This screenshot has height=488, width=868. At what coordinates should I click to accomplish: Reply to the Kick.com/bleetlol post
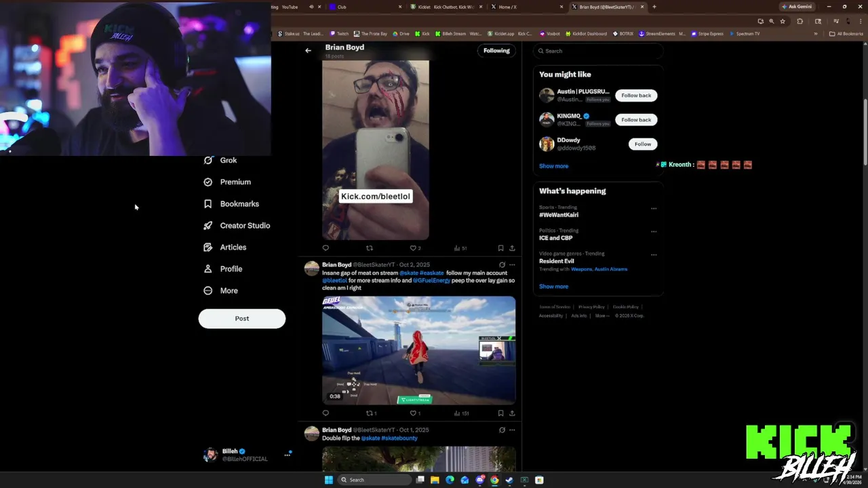325,248
